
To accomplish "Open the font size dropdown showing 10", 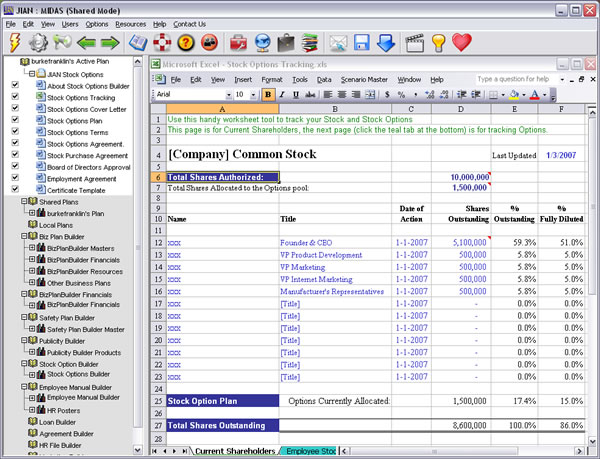I will 253,95.
